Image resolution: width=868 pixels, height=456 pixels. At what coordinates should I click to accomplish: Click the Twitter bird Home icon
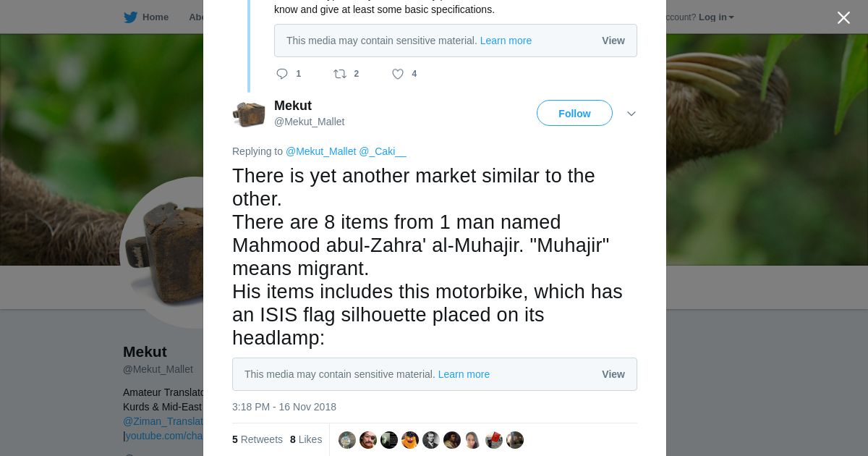tap(131, 17)
